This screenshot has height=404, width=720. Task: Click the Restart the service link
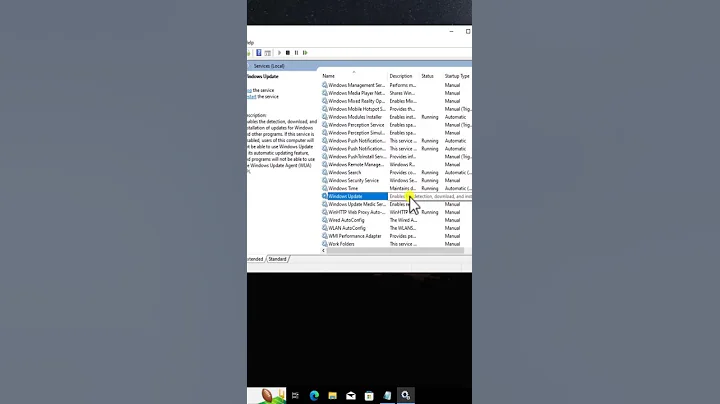coord(252,97)
